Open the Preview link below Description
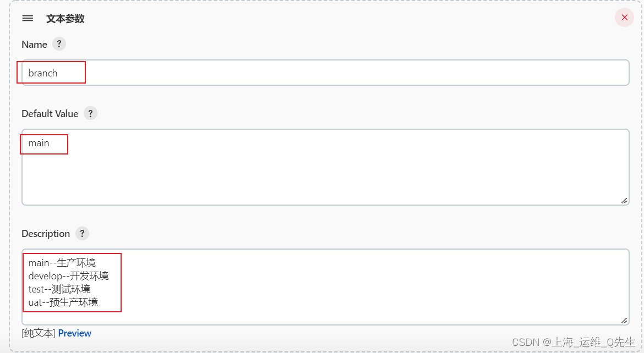644x353 pixels. pos(75,333)
